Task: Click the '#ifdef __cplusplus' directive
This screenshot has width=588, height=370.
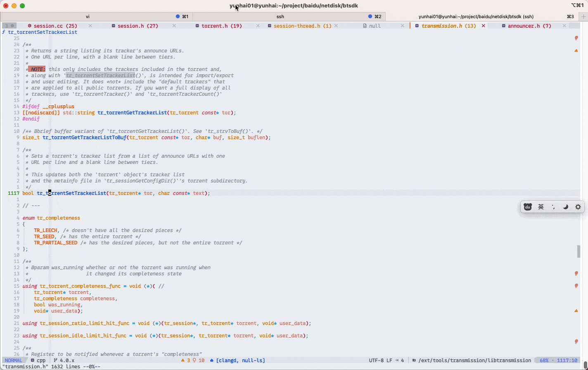Action: [48, 106]
